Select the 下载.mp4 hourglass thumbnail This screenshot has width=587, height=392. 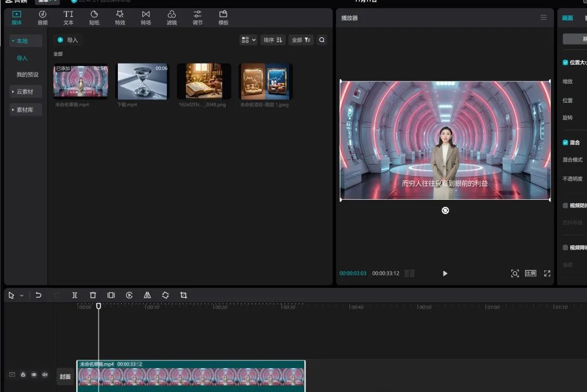[x=142, y=81]
